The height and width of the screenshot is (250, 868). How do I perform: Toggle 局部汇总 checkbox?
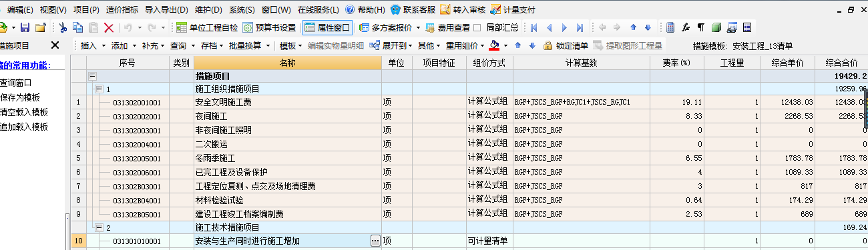pyautogui.click(x=477, y=27)
